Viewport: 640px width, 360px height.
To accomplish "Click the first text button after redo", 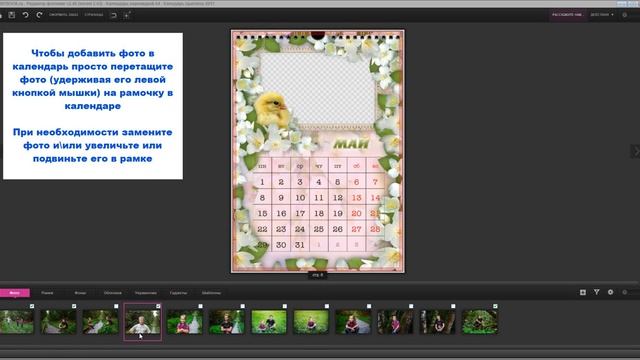I will (x=63, y=15).
